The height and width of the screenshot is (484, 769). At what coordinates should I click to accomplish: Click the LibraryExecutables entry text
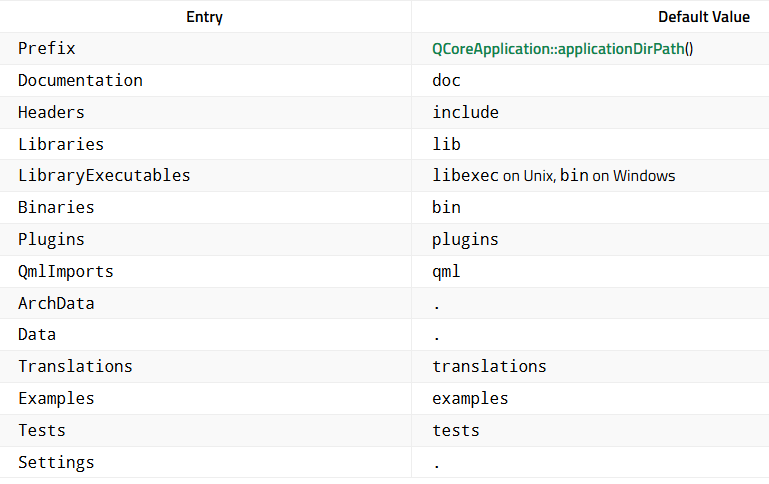(x=104, y=175)
